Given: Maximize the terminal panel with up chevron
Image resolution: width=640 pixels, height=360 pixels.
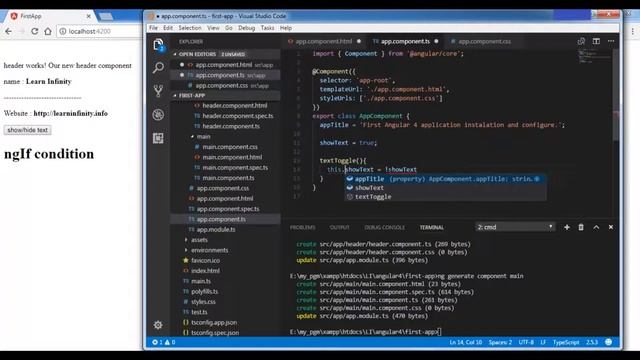Looking at the screenshot, I should coord(596,227).
